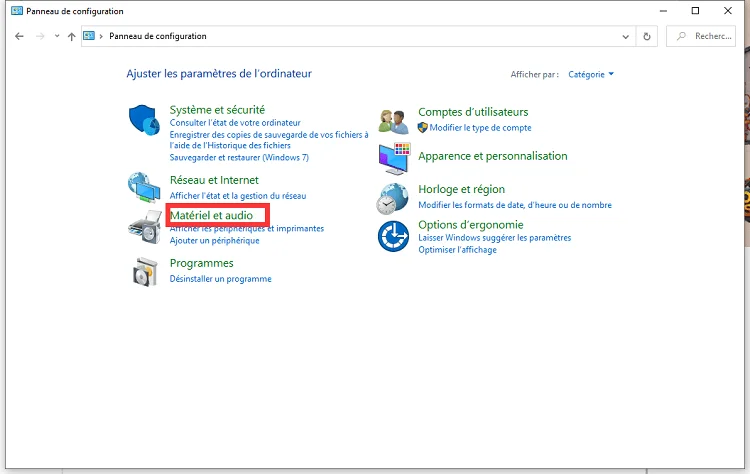750x474 pixels.
Task: Open Sauvegarder et restaurer (Windows 7)
Action: tap(239, 157)
